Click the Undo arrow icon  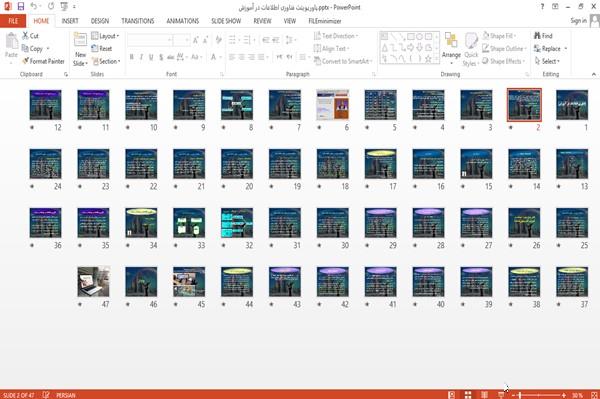34,7
